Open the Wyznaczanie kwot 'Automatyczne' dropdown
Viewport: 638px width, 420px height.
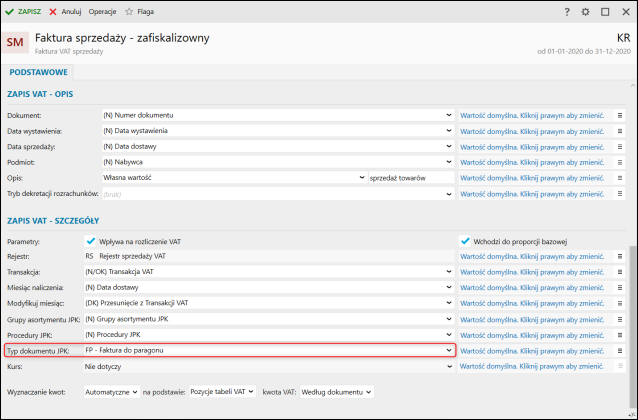pyautogui.click(x=111, y=392)
